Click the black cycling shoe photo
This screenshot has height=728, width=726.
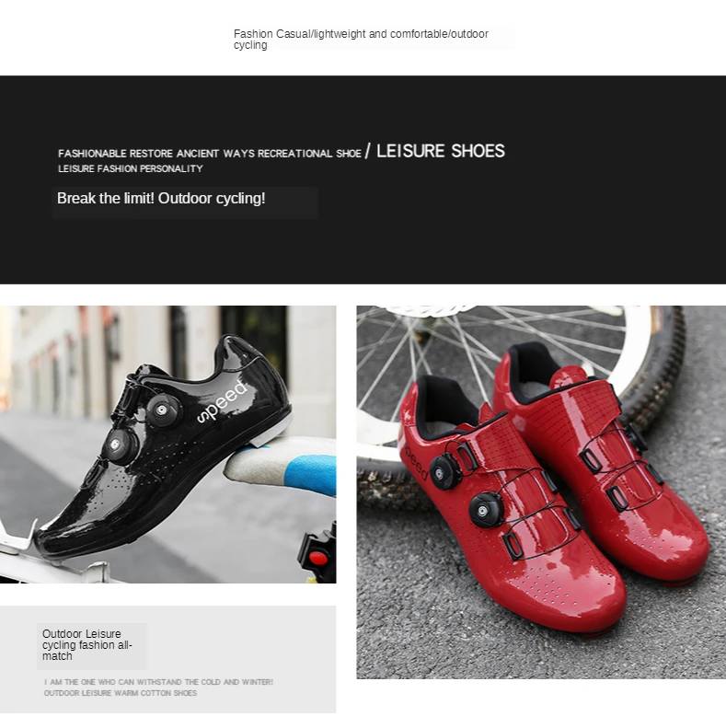point(167,444)
